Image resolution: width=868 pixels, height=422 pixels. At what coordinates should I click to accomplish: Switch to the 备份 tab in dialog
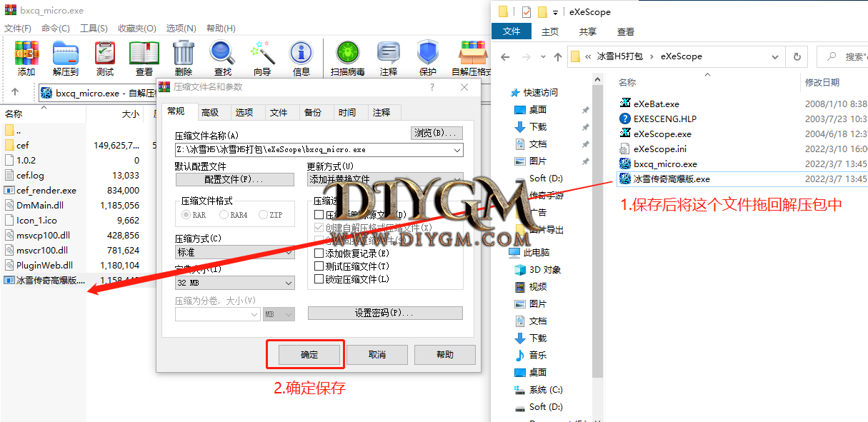tap(313, 112)
